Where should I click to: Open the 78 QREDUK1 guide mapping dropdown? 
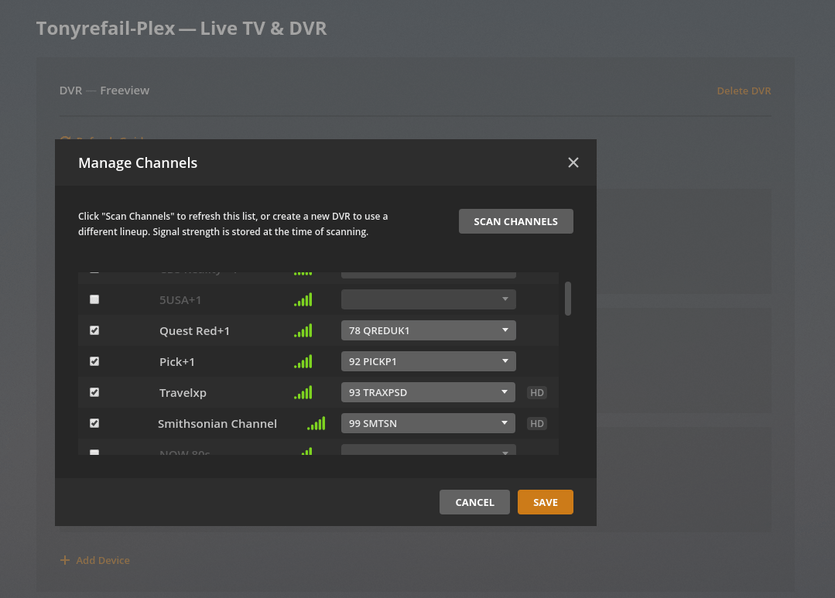(428, 330)
